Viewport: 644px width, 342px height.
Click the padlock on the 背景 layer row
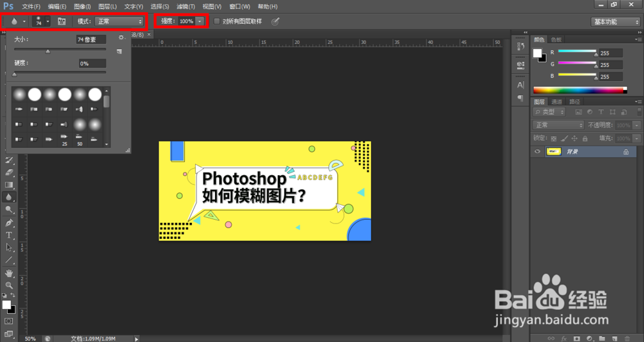(626, 152)
